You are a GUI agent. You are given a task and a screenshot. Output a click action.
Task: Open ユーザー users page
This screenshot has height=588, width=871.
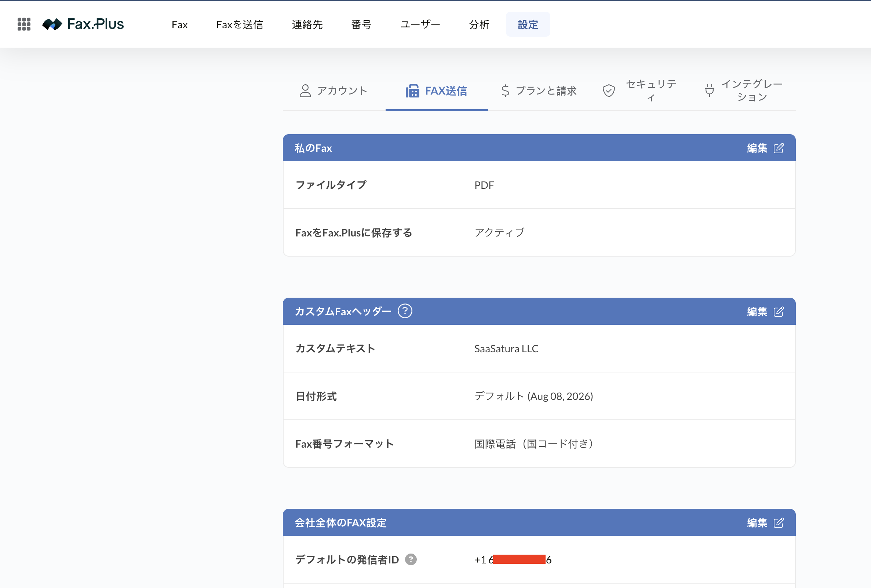point(420,25)
